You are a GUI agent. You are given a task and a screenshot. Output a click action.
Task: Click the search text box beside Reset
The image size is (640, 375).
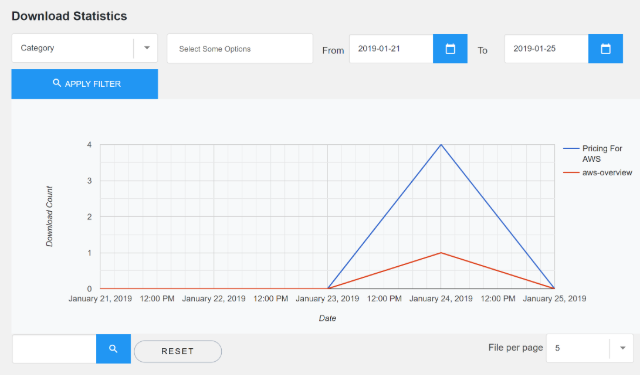(x=54, y=348)
